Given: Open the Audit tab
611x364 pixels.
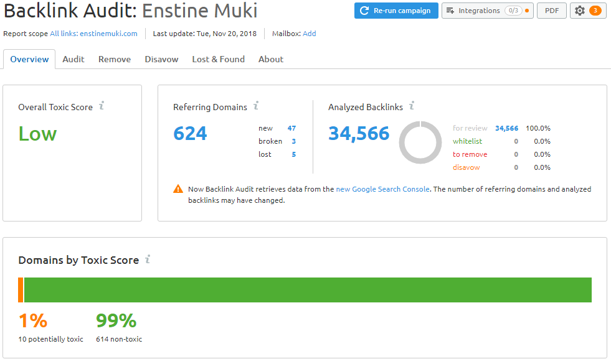Looking at the screenshot, I should coord(73,59).
